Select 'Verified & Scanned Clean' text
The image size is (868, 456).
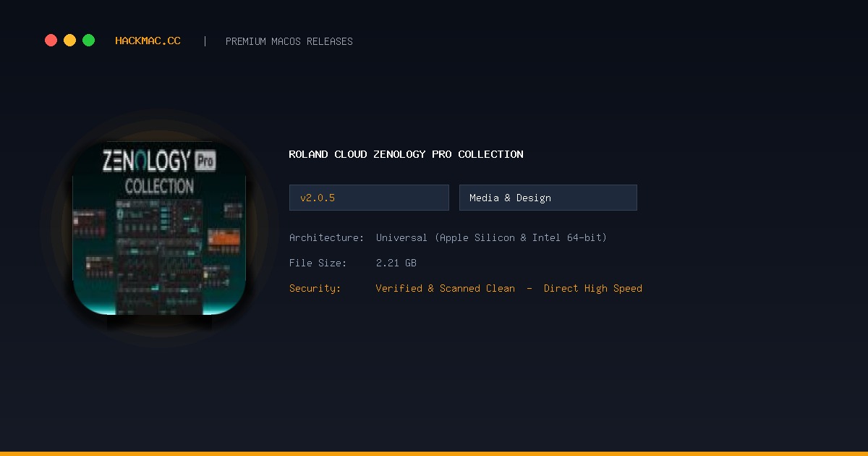[x=446, y=288]
